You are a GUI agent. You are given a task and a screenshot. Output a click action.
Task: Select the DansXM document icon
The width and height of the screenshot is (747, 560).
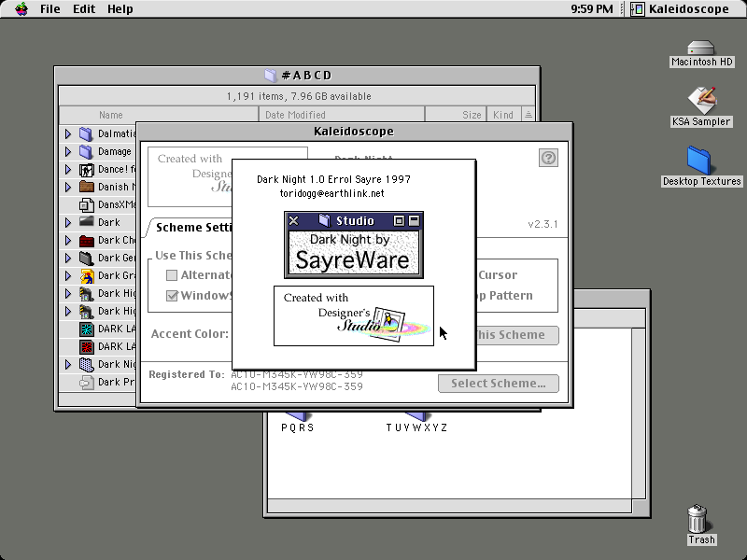[x=86, y=204]
